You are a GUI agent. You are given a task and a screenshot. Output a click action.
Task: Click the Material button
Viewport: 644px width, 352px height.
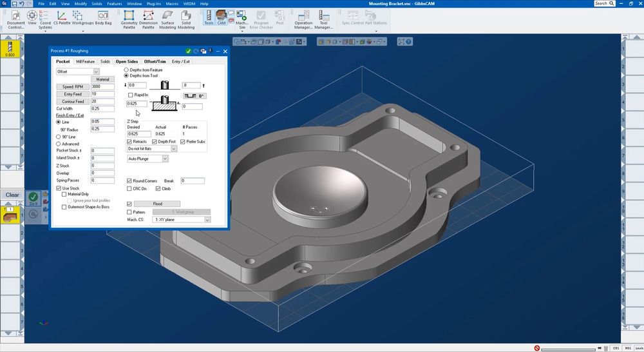(103, 79)
